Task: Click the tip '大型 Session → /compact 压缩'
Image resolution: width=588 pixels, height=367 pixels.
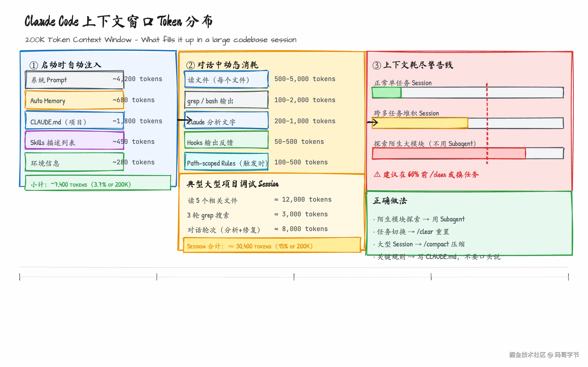Action: [x=419, y=244]
